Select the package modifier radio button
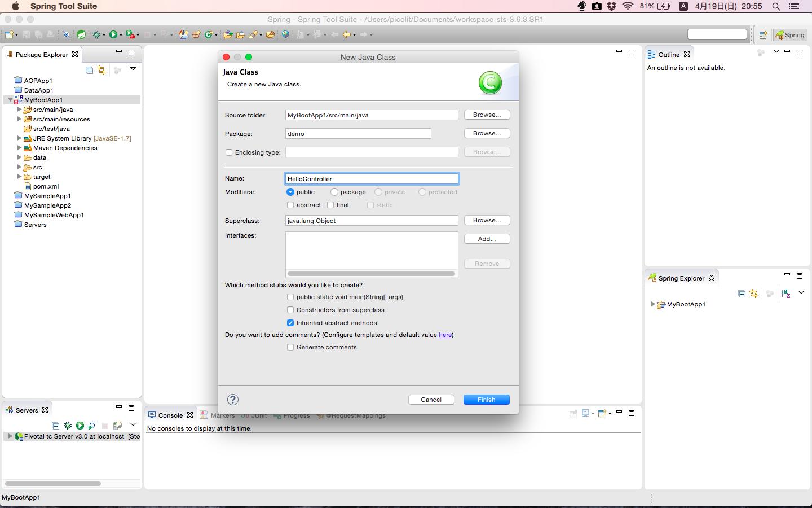Image resolution: width=812 pixels, height=508 pixels. tap(334, 192)
